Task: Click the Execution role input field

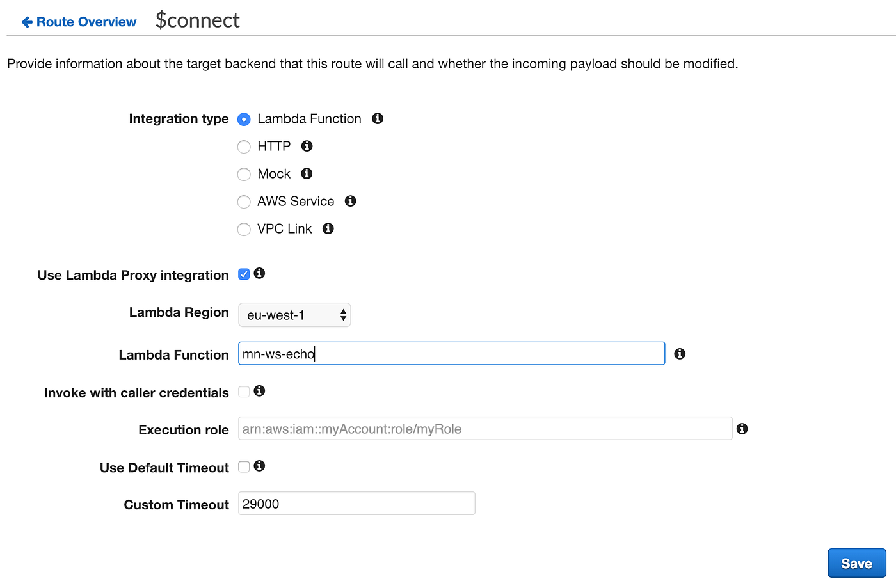Action: 484,428
